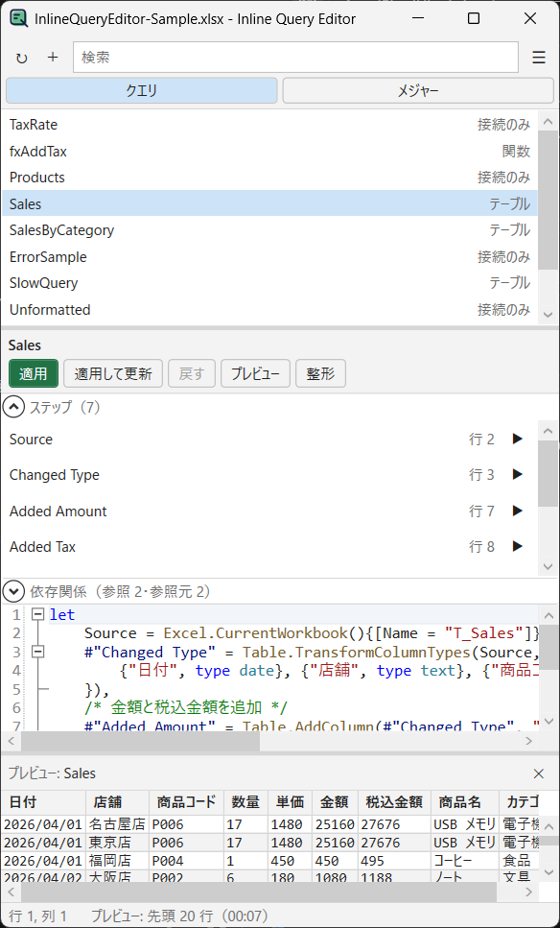Select the Products query

click(x=269, y=178)
